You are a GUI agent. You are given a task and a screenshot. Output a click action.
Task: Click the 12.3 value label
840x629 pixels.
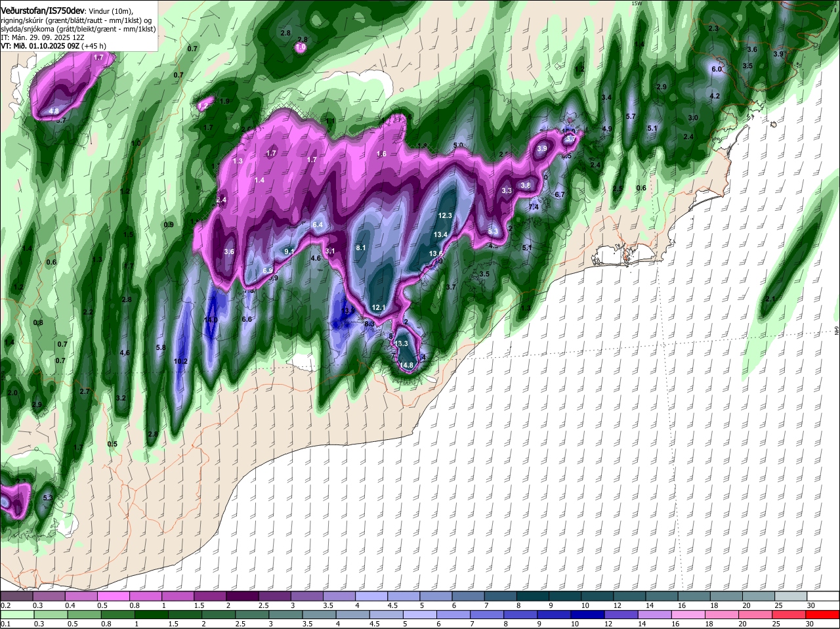coord(445,215)
